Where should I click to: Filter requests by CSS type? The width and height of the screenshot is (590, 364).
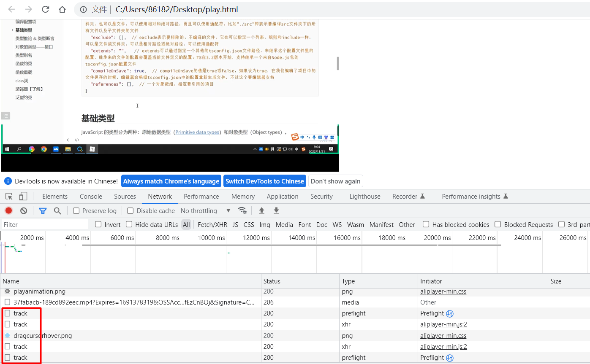[249, 224]
